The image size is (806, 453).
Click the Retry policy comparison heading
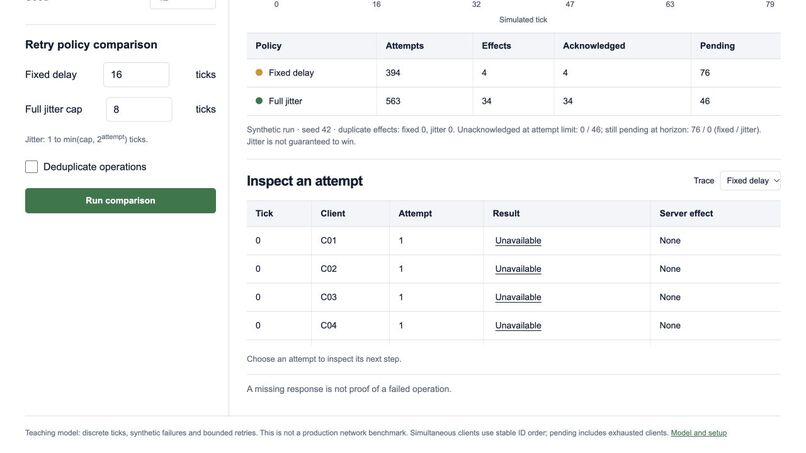pyautogui.click(x=91, y=45)
